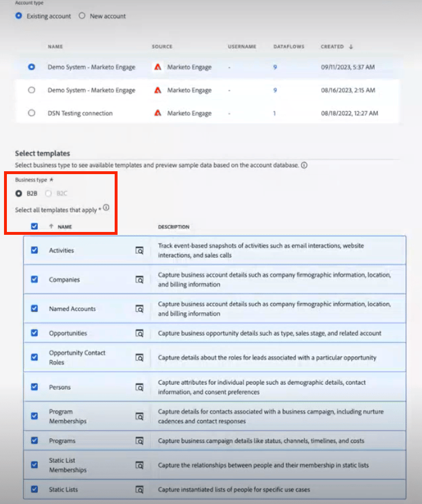Select account created 09/11/2023, 5:37 AM
Screen dimensions: 422x504
pos(32,67)
